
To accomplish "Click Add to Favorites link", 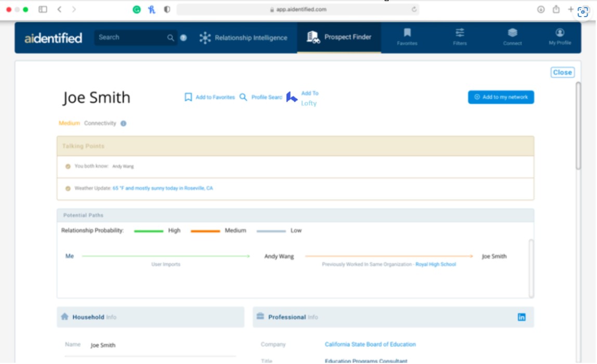I will point(210,97).
